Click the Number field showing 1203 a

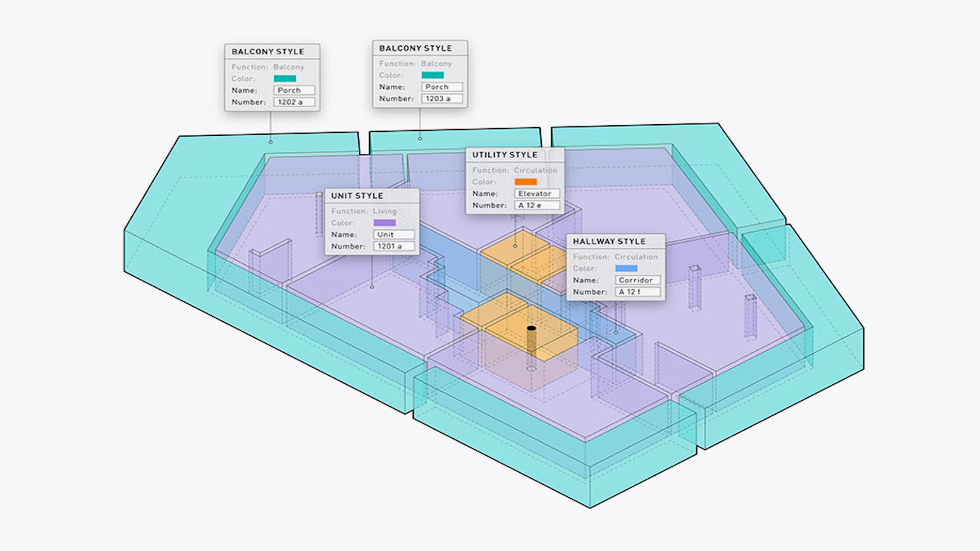pos(442,99)
